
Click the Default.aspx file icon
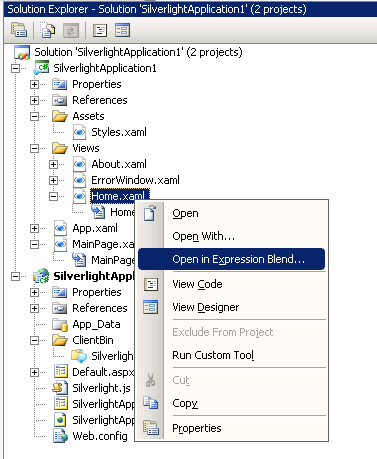click(x=61, y=372)
